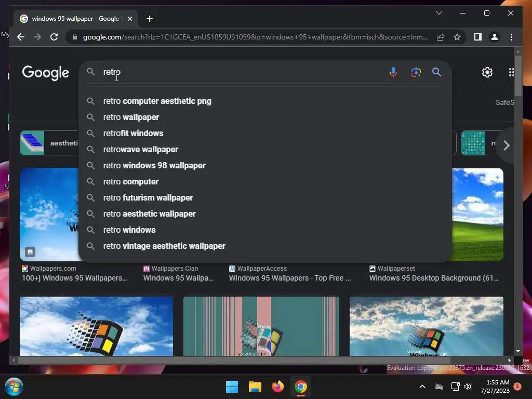Screen dimensions: 532x399
Task: Open Google quick settings gear
Action: [x=487, y=72]
